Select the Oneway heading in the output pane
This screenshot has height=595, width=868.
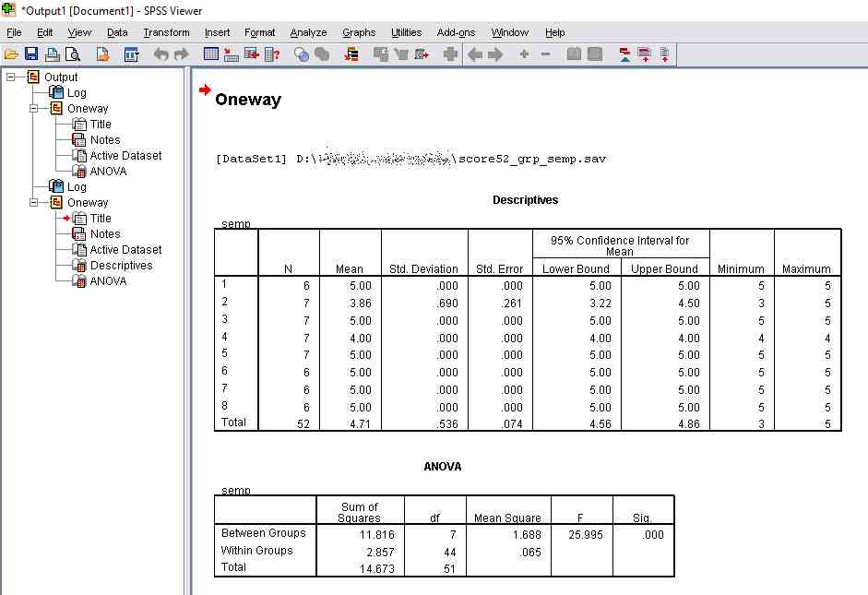[x=247, y=100]
